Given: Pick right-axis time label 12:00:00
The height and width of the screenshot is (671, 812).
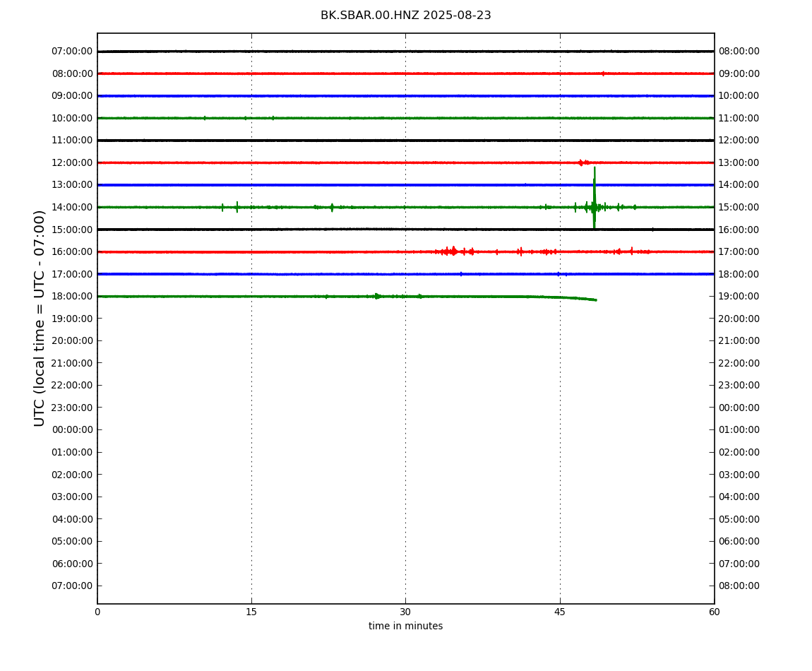Looking at the screenshot, I should [x=739, y=141].
